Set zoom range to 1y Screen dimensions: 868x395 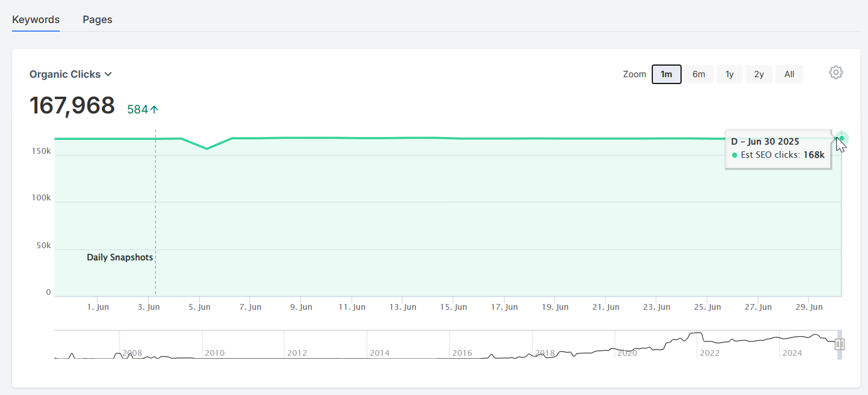coord(729,74)
